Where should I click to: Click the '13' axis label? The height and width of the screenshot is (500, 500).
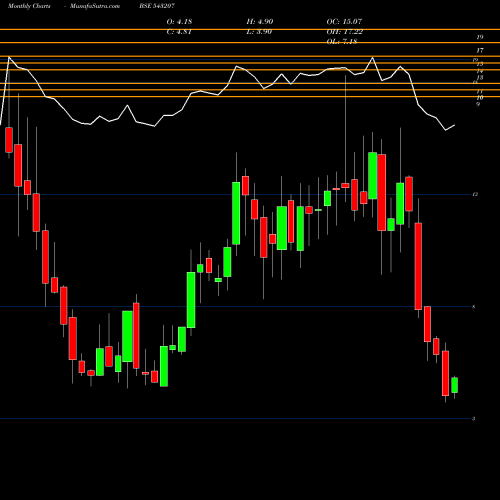click(x=480, y=78)
